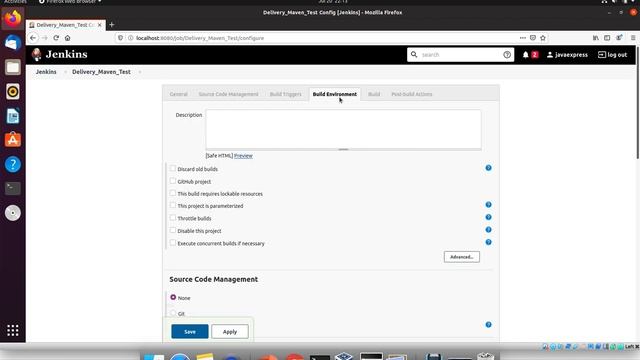Open Delivery_Maven_Test breadcrumb link
The height and width of the screenshot is (360, 640).
[x=101, y=72]
